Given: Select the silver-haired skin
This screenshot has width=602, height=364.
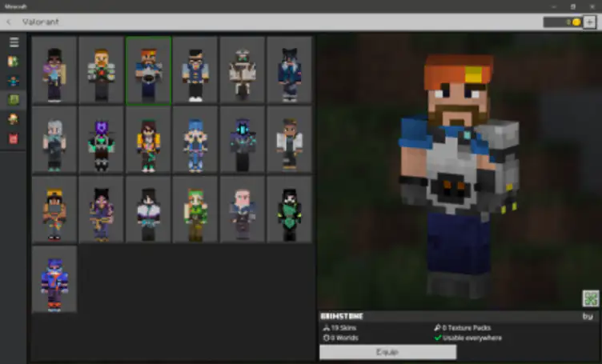Looking at the screenshot, I should point(54,140).
